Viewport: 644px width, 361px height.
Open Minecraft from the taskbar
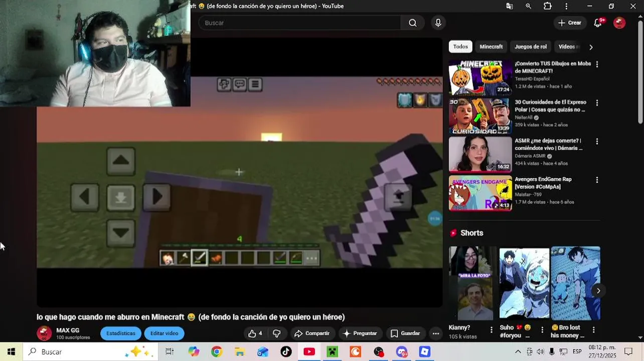point(332,351)
